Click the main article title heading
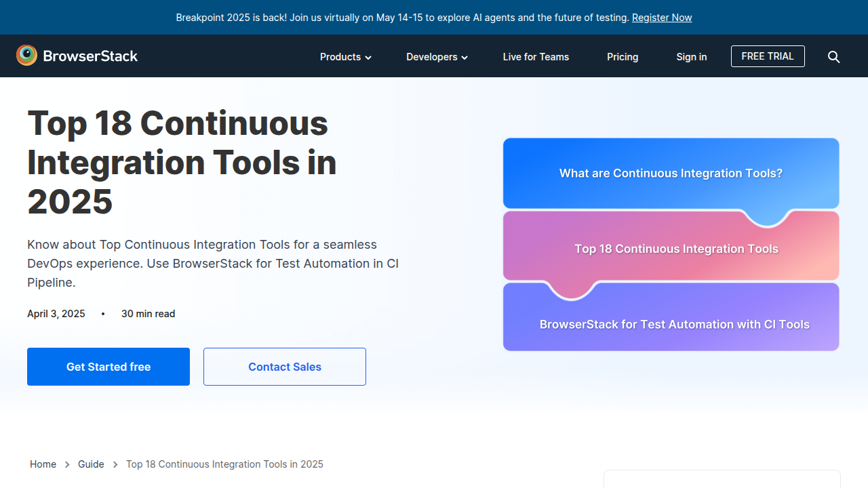 click(182, 163)
